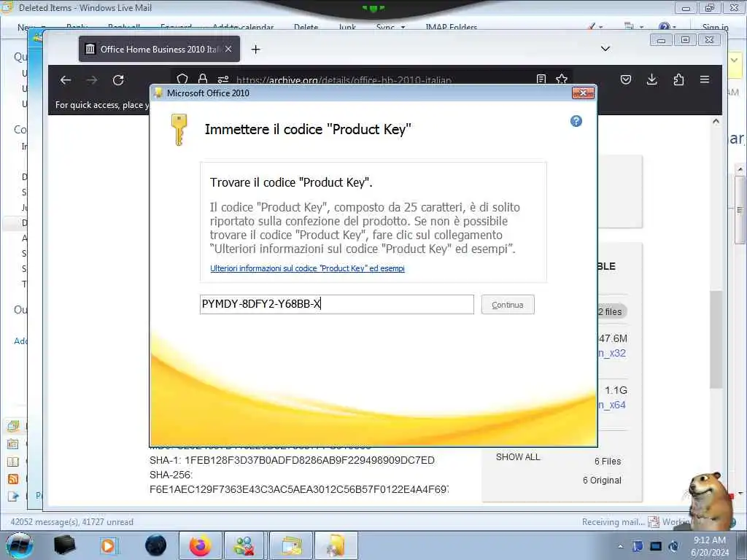The height and width of the screenshot is (560, 747).
Task: Click the SHA-1 hash line on the page
Action: pos(292,460)
